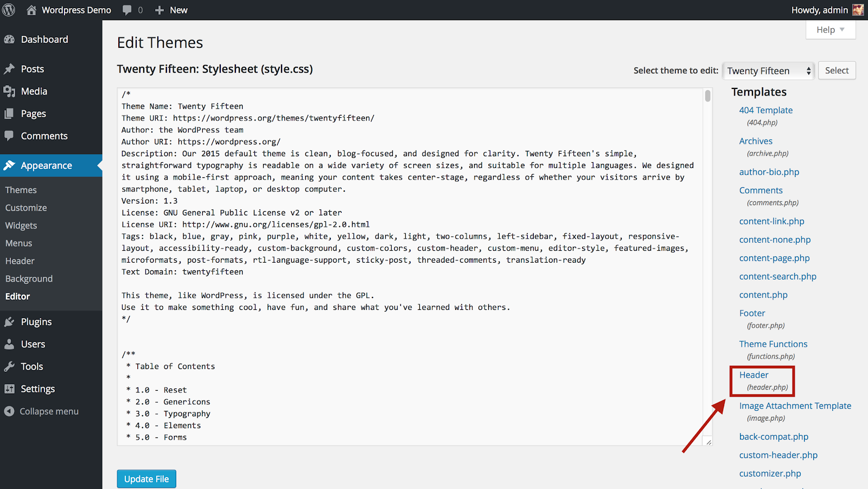Image resolution: width=868 pixels, height=489 pixels.
Task: Open the Twenty Fifteen theme selector dropdown
Action: pyautogui.click(x=768, y=71)
